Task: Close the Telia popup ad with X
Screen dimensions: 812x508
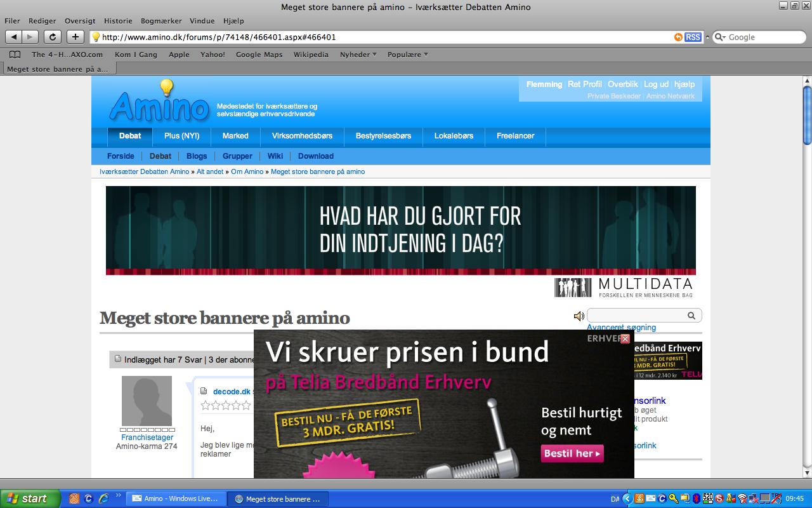Action: point(625,339)
